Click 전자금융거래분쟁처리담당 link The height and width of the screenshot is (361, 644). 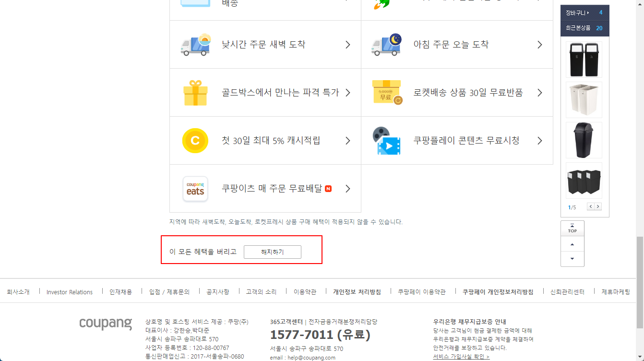tap(343, 322)
